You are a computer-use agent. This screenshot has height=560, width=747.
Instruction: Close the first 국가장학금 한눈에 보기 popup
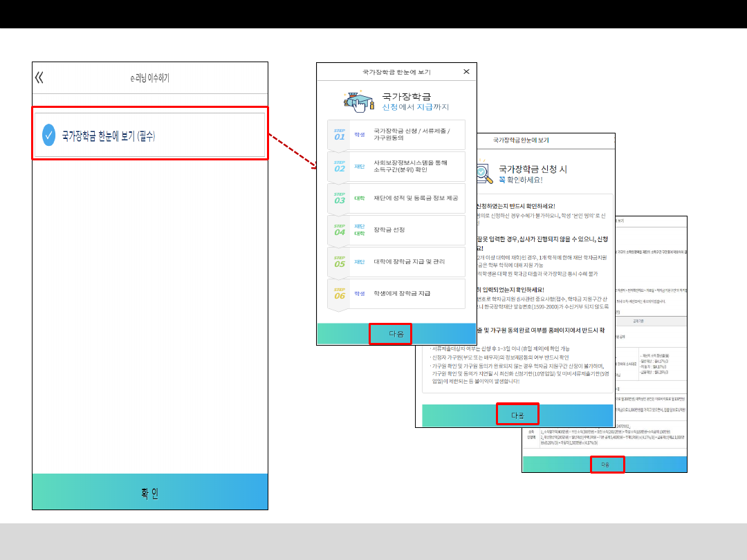tap(466, 72)
